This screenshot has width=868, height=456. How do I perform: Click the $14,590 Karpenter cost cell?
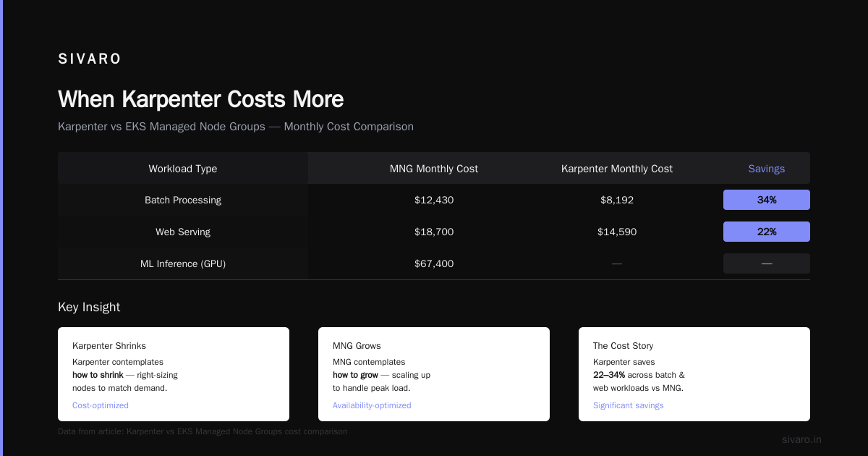(x=617, y=232)
